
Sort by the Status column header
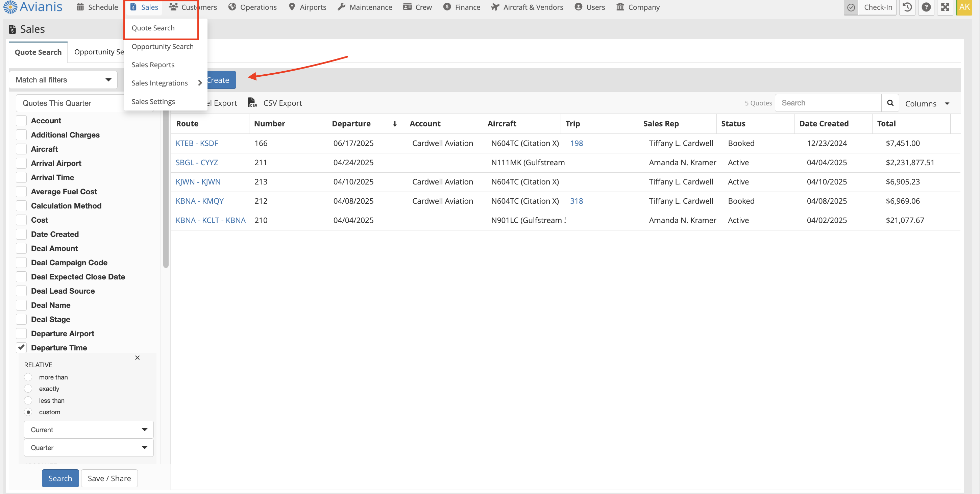755,124
